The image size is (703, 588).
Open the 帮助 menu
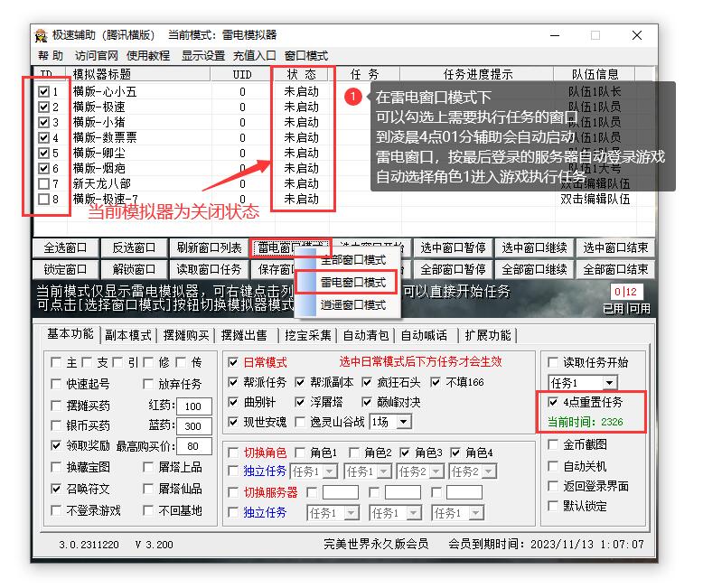[51, 56]
